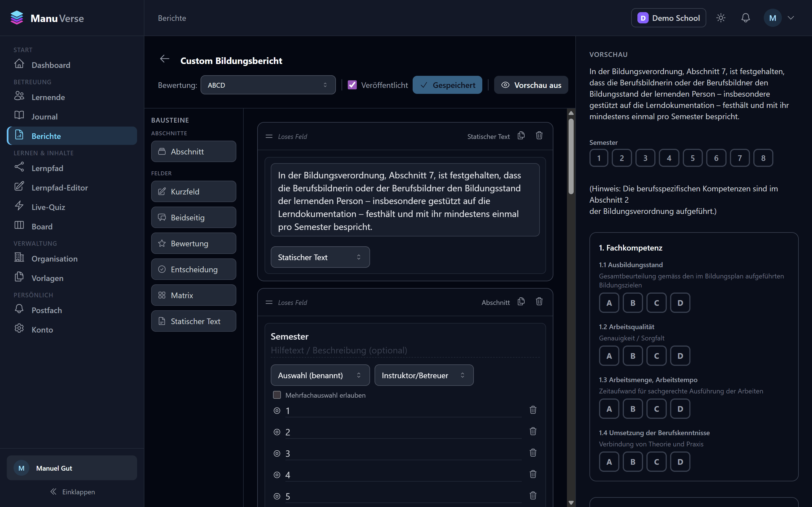
Task: Click the Berichte breadcrumb in header
Action: pyautogui.click(x=172, y=18)
